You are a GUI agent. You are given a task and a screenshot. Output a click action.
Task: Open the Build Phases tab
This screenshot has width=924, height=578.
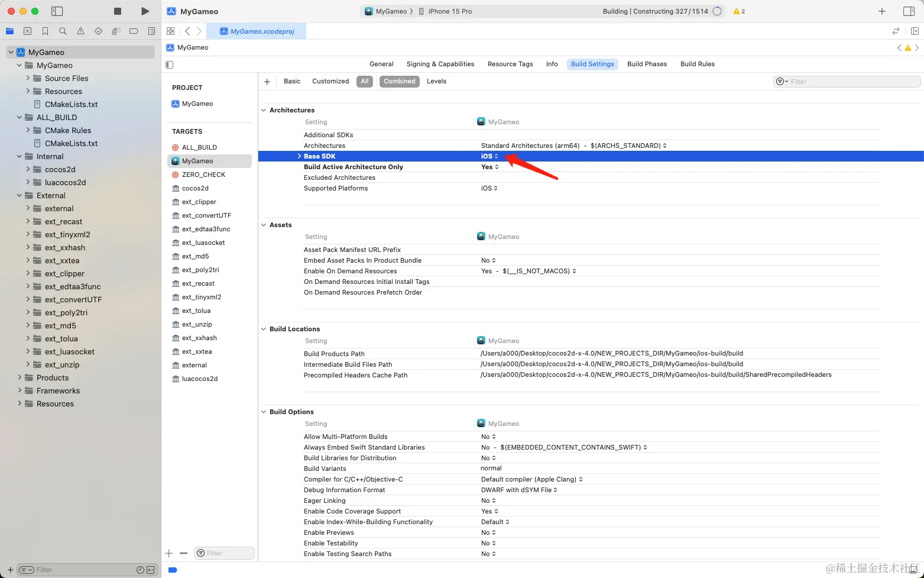click(647, 64)
